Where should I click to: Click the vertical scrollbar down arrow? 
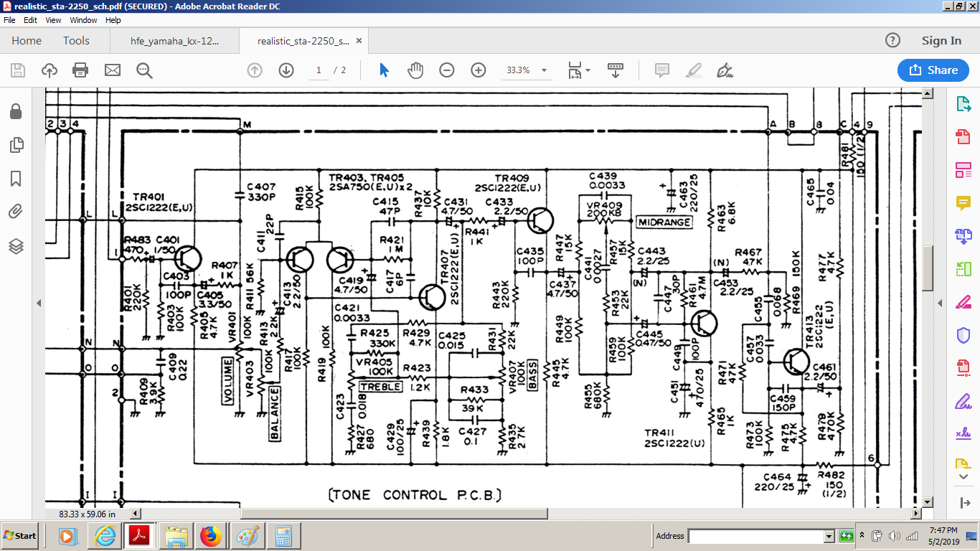pyautogui.click(x=927, y=501)
